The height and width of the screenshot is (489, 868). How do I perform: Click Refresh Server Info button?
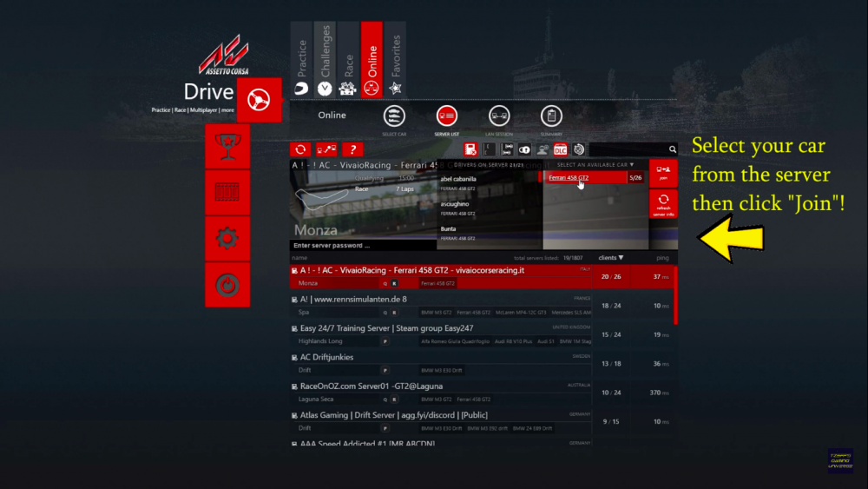663,204
